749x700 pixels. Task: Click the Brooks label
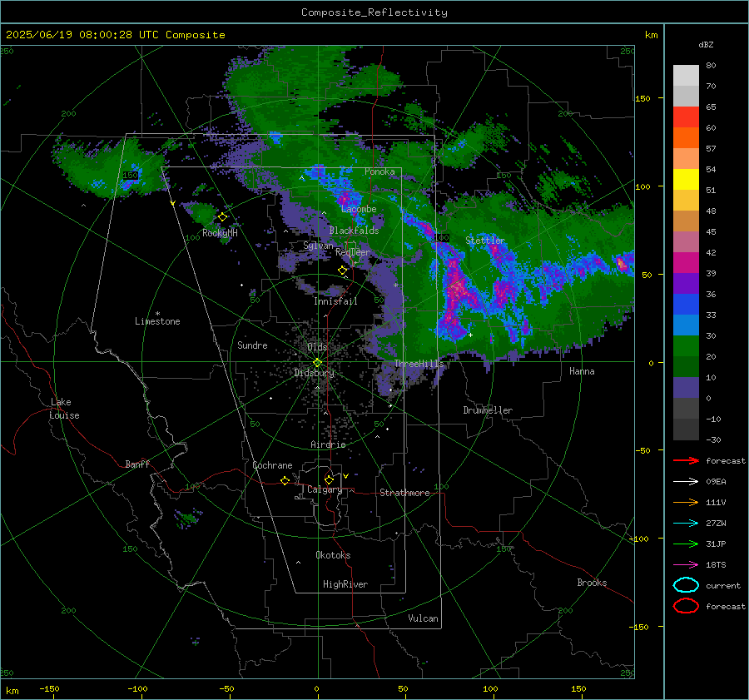[x=592, y=583]
